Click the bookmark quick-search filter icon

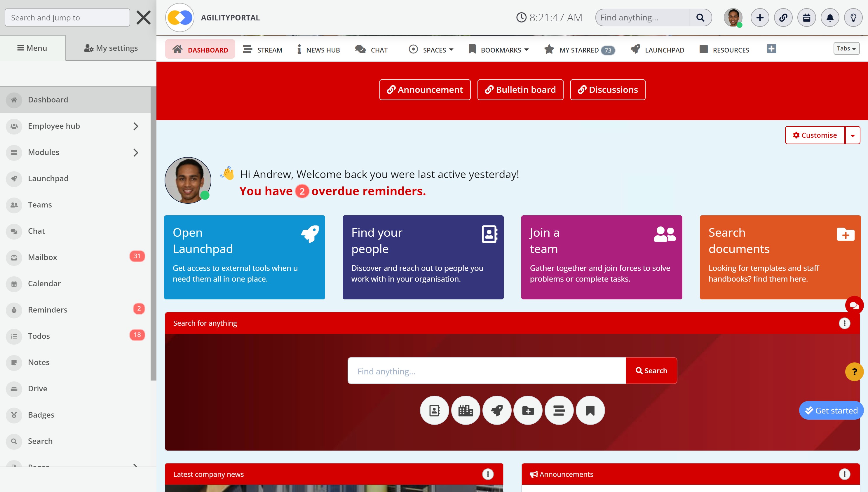click(590, 410)
